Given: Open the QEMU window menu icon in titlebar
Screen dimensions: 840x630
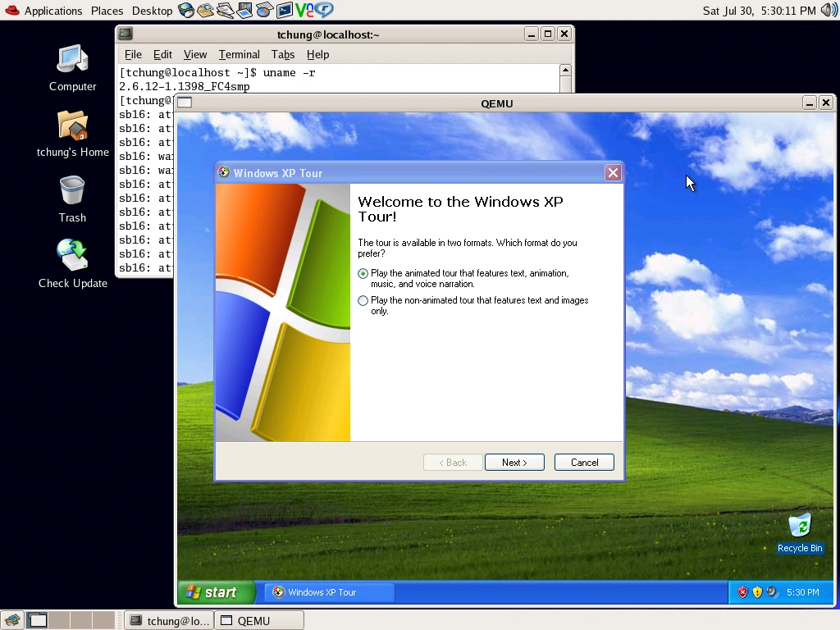Looking at the screenshot, I should click(x=185, y=103).
